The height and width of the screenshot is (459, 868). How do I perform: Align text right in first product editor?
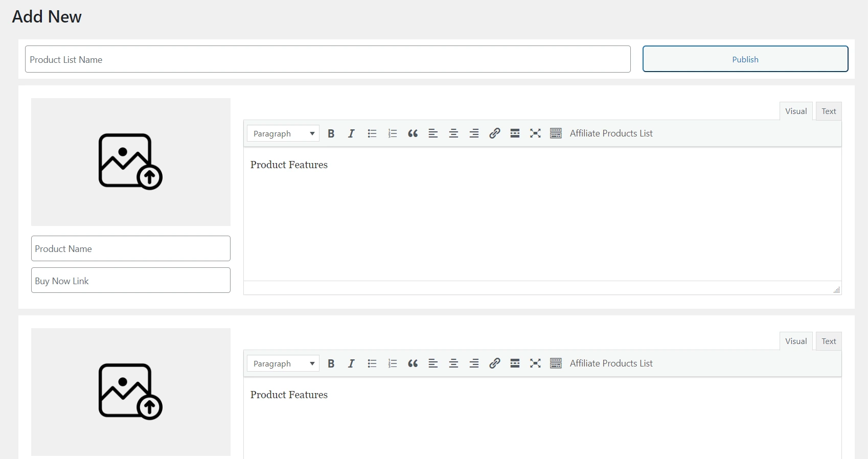tap(474, 133)
